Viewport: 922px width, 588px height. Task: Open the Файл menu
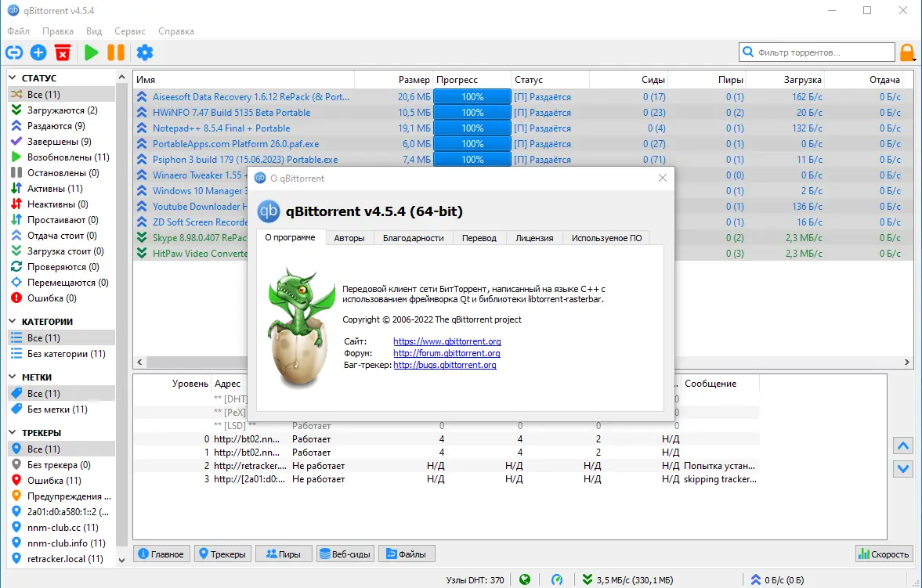(19, 31)
